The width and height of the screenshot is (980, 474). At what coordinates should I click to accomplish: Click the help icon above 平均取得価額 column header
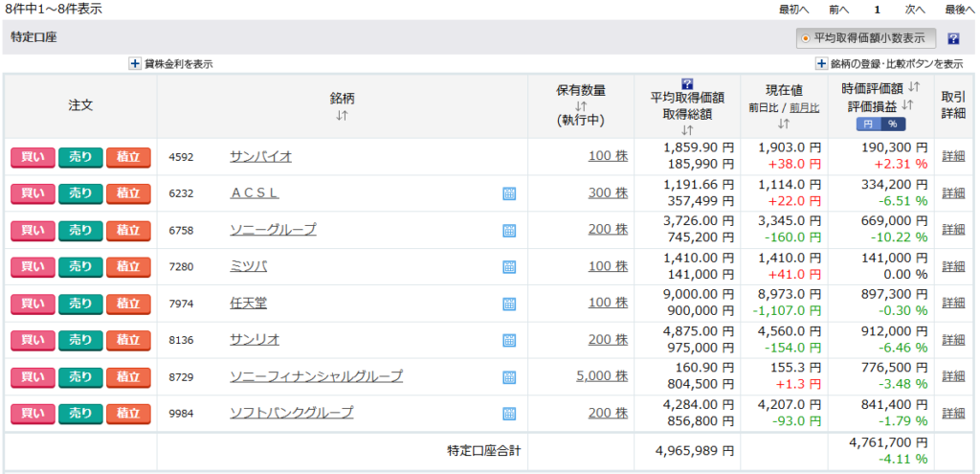coord(686,83)
